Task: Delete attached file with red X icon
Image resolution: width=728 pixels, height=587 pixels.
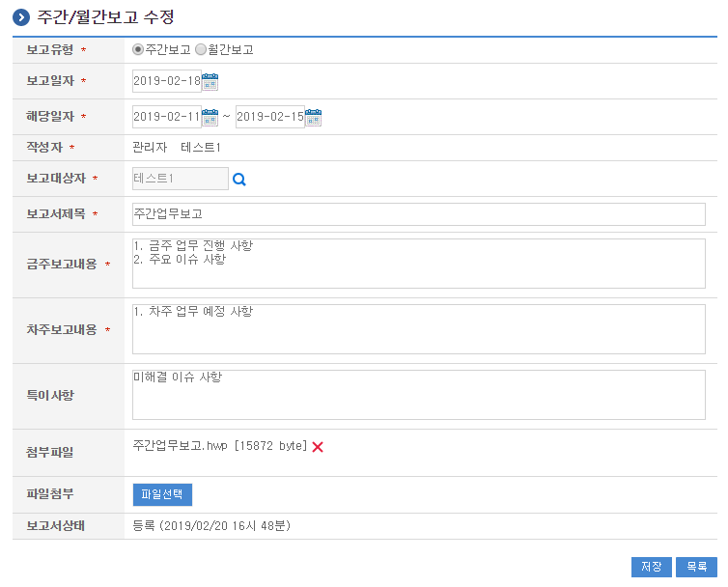Action: [x=318, y=446]
